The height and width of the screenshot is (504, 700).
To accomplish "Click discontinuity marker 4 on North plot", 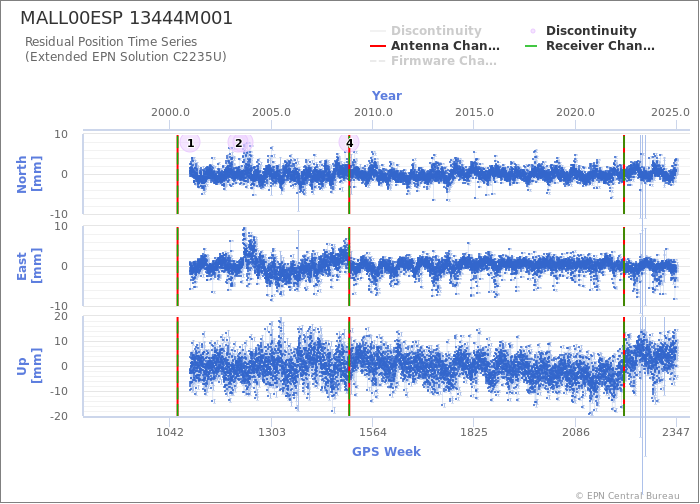I will click(x=349, y=143).
